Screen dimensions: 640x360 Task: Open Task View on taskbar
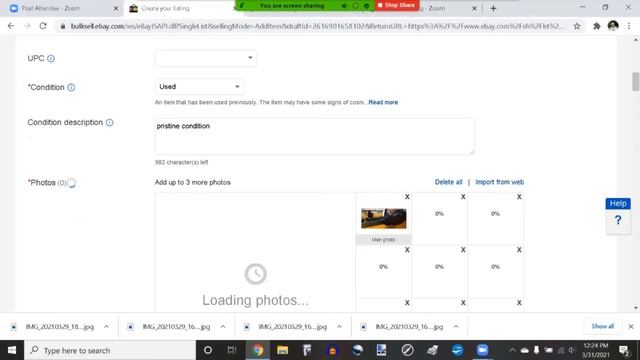tap(232, 350)
